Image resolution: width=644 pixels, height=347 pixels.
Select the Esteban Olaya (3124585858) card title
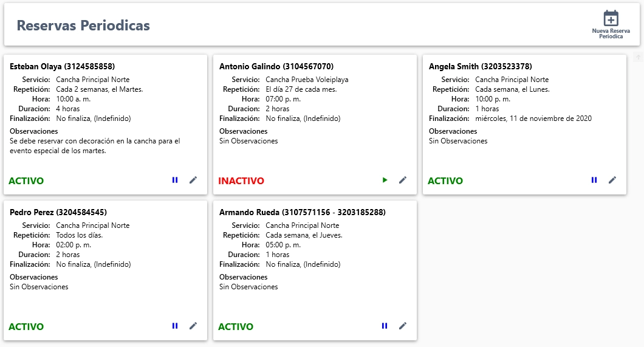coord(62,67)
